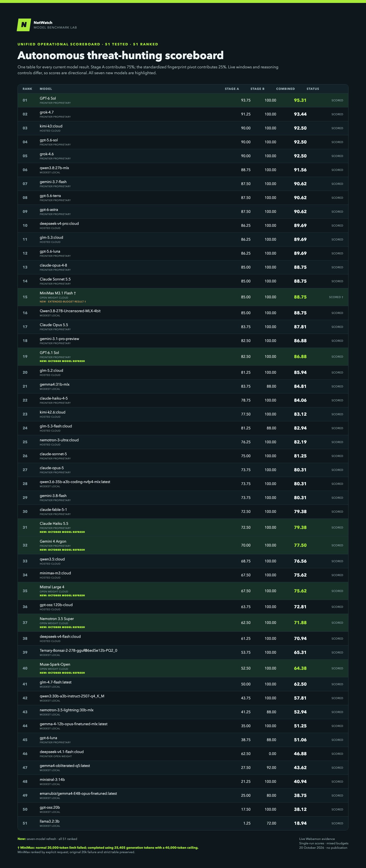The width and height of the screenshot is (366, 868).
Task: Click the Nemotron 3.5 Super model name
Action: tap(57, 619)
